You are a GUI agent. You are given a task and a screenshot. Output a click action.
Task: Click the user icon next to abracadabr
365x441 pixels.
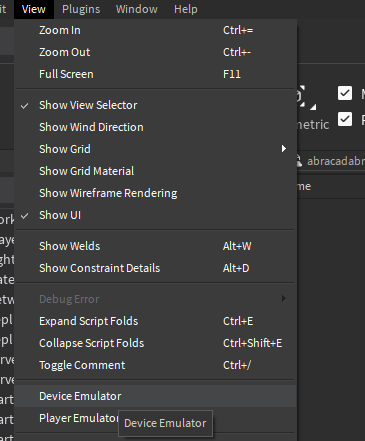299,161
